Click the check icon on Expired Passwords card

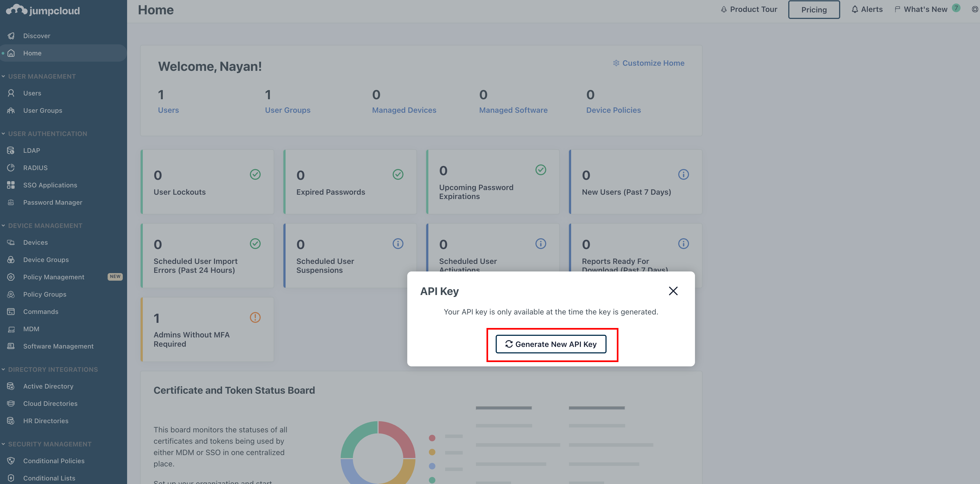398,174
